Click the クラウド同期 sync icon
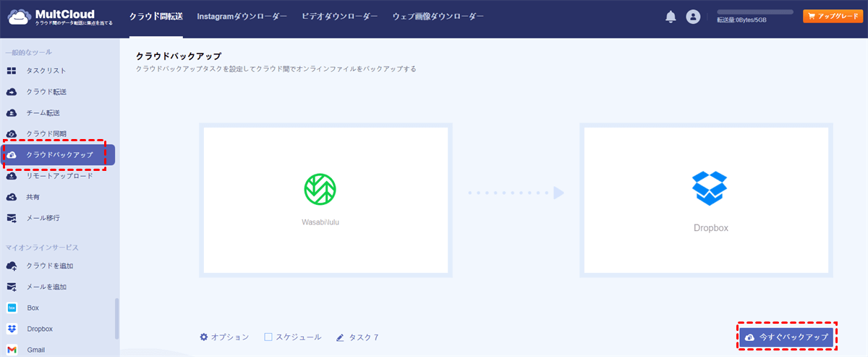 point(12,134)
